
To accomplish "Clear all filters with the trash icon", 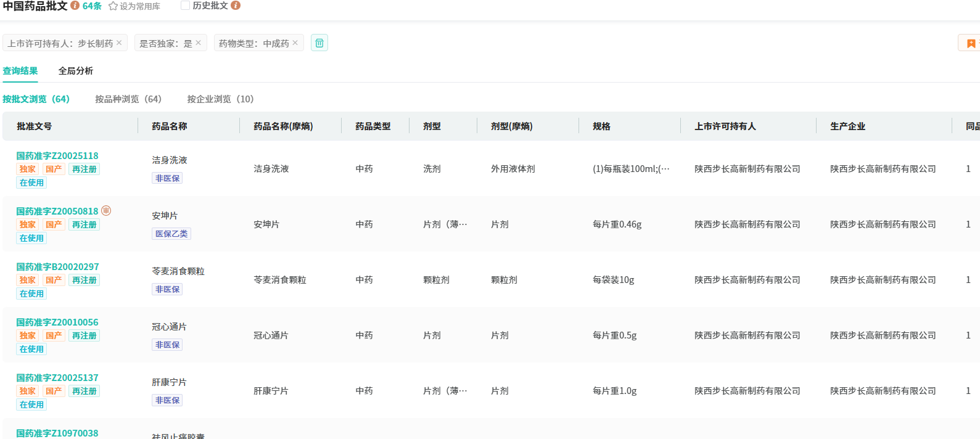I will tap(319, 43).
